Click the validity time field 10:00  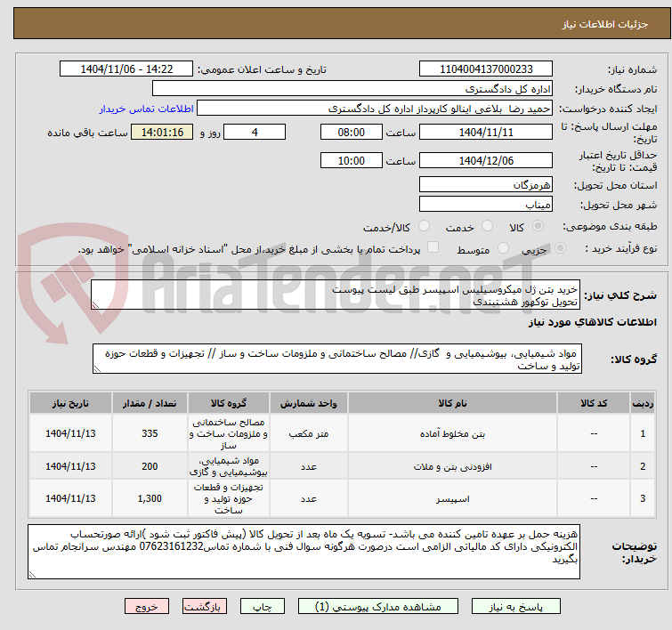coord(351,160)
